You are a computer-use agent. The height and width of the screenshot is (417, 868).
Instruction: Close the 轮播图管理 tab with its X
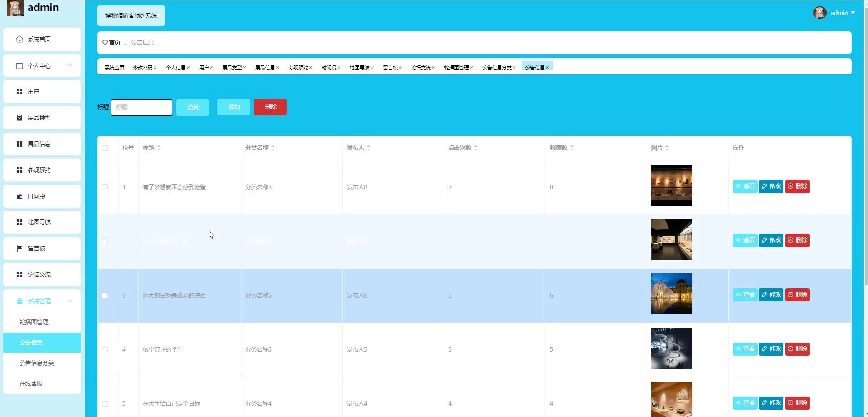click(x=471, y=68)
